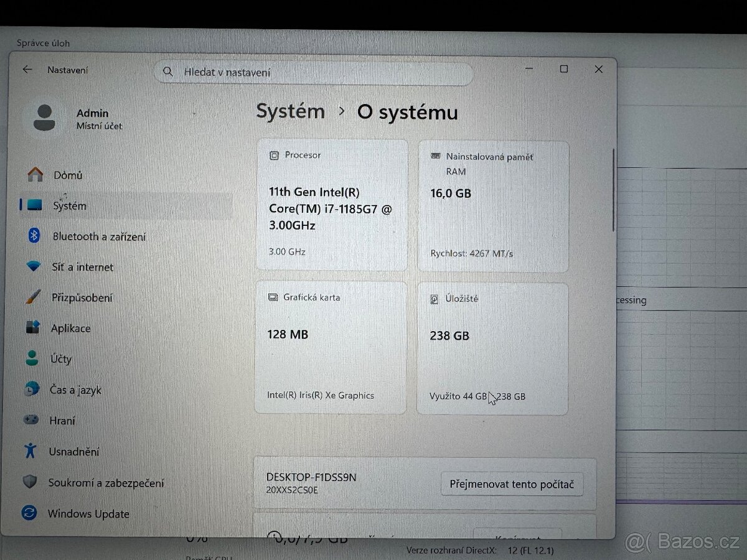Select the 20XXS2CS0E model text
Screen dimensions: 747x560
pyautogui.click(x=292, y=490)
